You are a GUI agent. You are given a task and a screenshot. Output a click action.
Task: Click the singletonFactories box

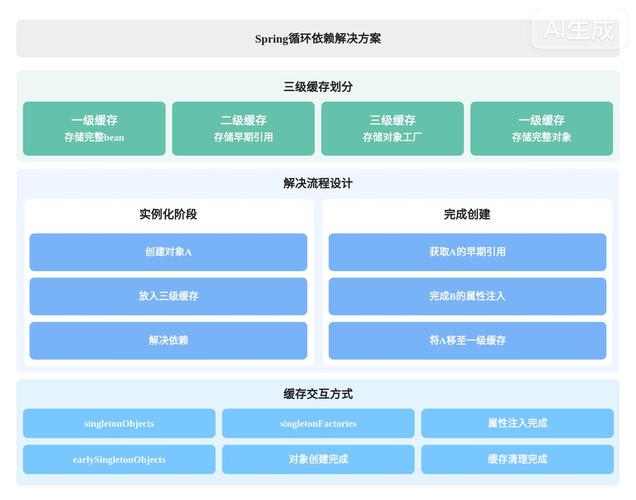(318, 423)
